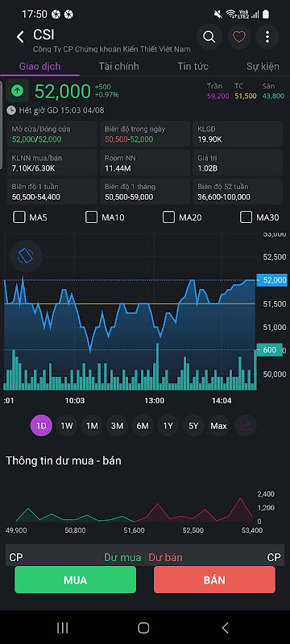Tap the clock icon near Hết giờ GD

(x=11, y=110)
